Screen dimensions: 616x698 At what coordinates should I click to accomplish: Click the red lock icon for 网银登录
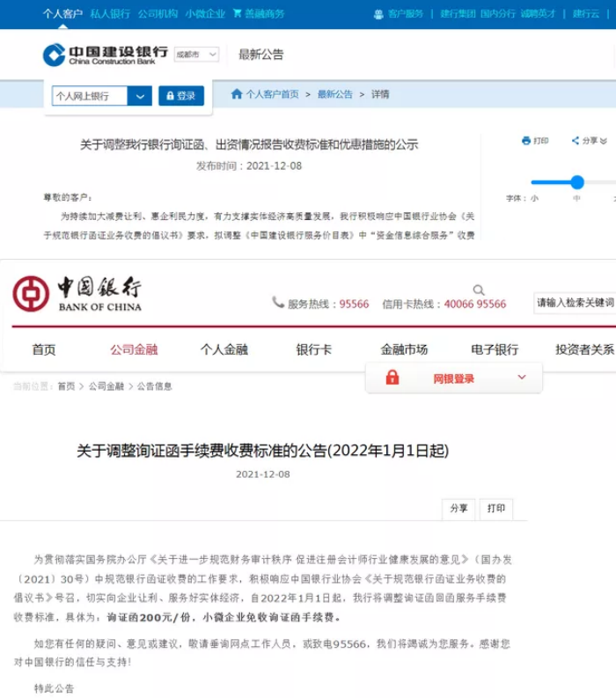[x=392, y=378]
